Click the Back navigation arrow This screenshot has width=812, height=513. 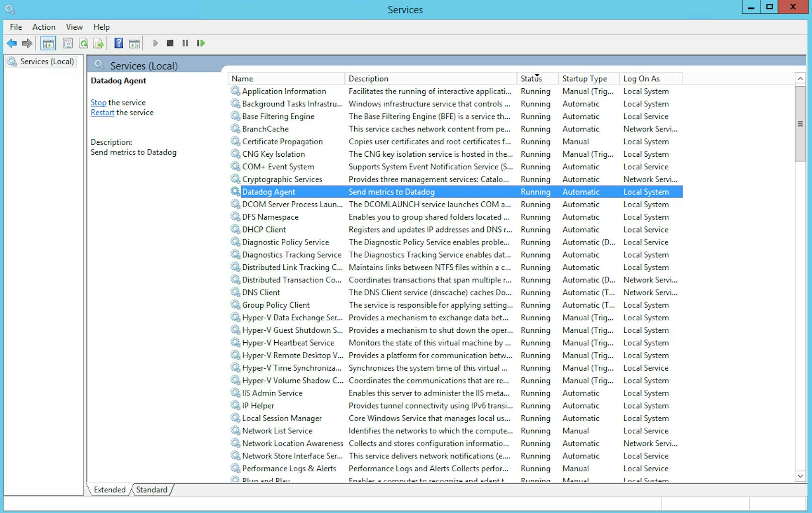(12, 43)
